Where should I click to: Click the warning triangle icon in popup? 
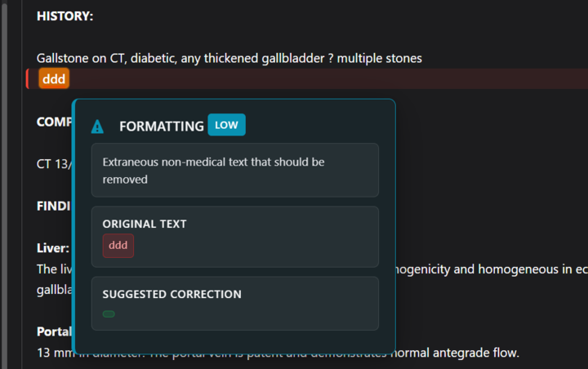(97, 127)
